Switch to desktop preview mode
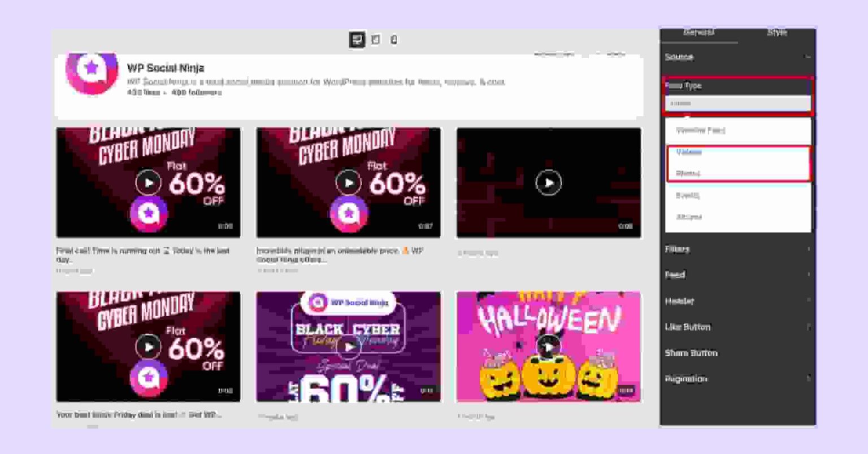868x454 pixels. click(358, 40)
